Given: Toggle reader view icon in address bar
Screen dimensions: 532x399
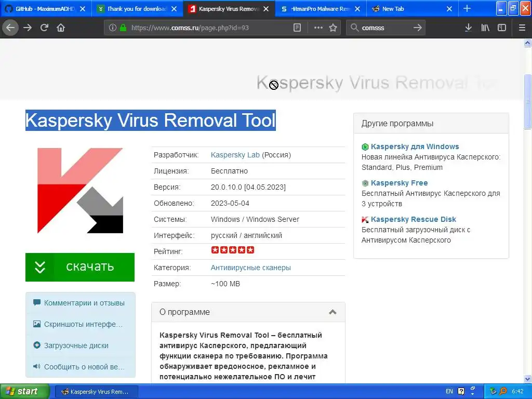Looking at the screenshot, I should [x=297, y=28].
